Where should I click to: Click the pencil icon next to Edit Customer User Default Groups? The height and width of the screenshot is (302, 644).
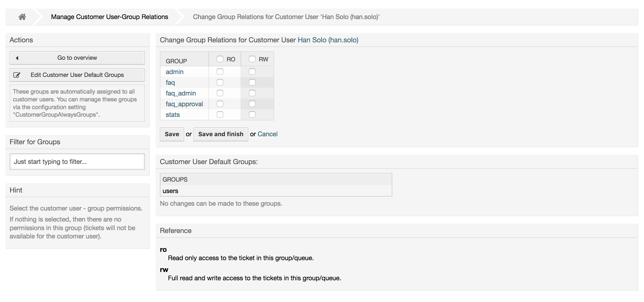17,75
